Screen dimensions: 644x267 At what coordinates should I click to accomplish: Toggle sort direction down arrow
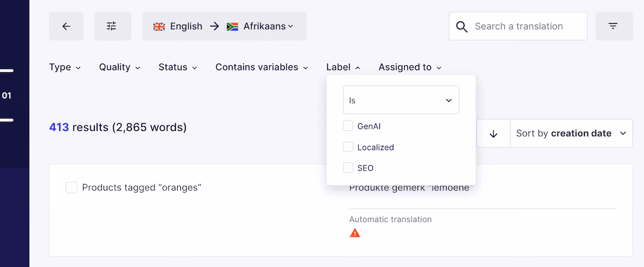493,133
